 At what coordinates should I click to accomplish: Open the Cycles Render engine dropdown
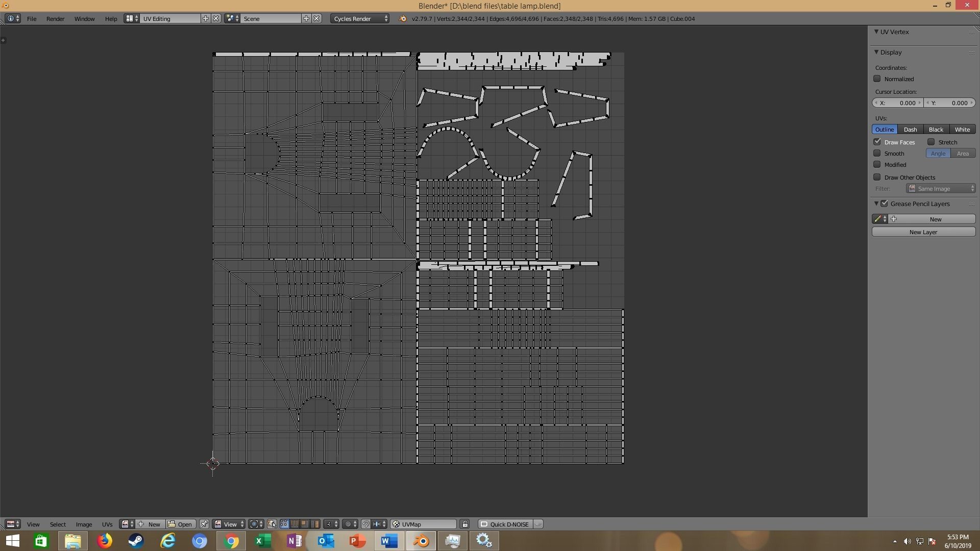360,19
